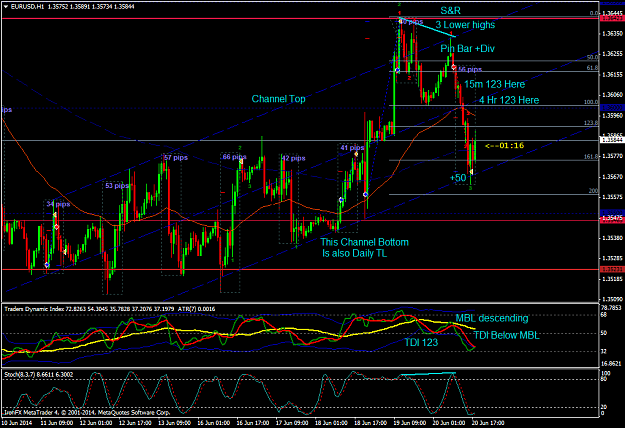Click the 1.36155 price axis label
Screen dimensions: 625x428
[612, 75]
